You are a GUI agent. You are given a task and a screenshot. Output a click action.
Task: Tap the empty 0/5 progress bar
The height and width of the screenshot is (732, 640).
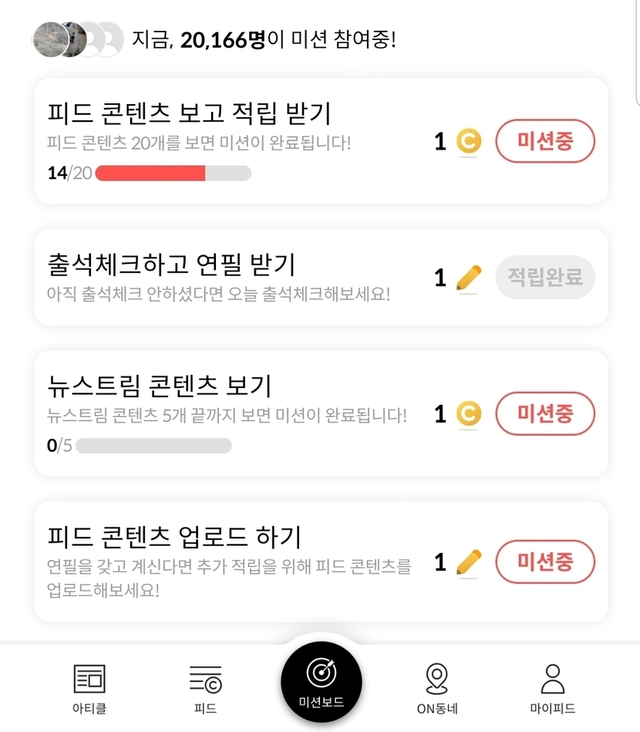pos(154,445)
